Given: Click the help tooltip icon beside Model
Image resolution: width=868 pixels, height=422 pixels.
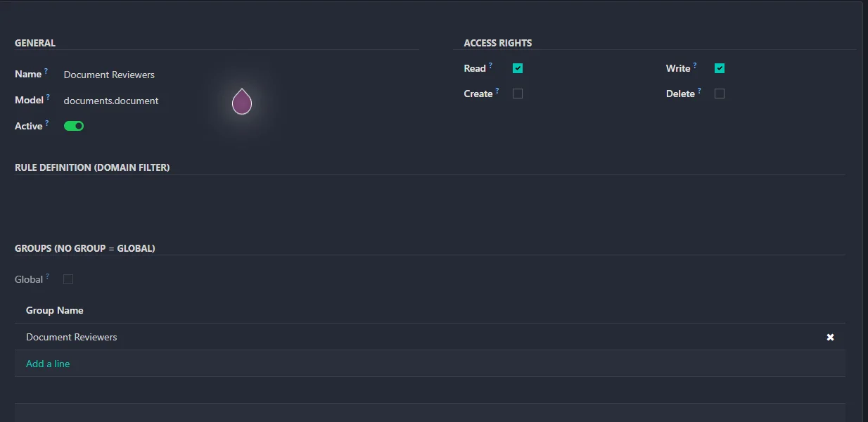Looking at the screenshot, I should pyautogui.click(x=48, y=97).
